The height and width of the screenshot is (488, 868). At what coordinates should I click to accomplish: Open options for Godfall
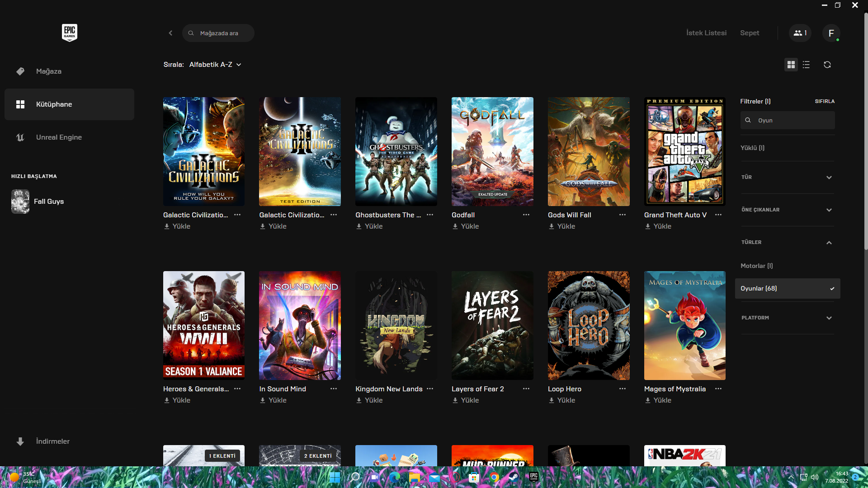coord(526,215)
